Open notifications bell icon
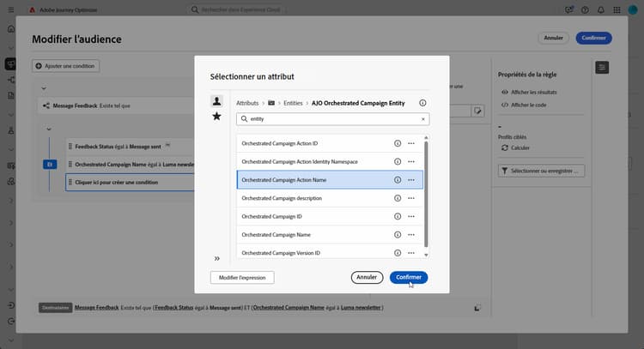Screen dimensions: 644x349 pos(601,9)
